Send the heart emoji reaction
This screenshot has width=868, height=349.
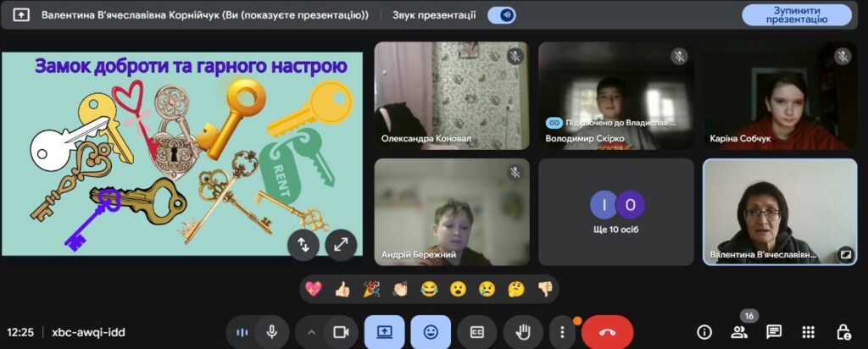pyautogui.click(x=314, y=290)
